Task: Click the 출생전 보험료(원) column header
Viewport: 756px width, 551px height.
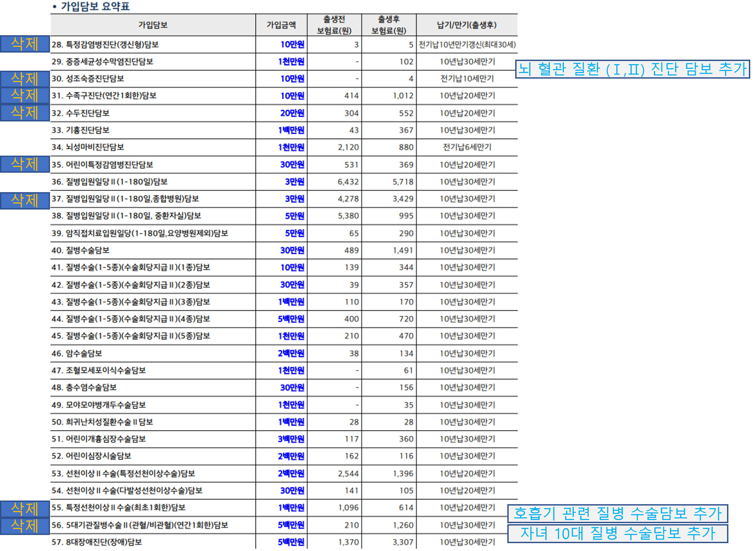Action: [x=334, y=25]
